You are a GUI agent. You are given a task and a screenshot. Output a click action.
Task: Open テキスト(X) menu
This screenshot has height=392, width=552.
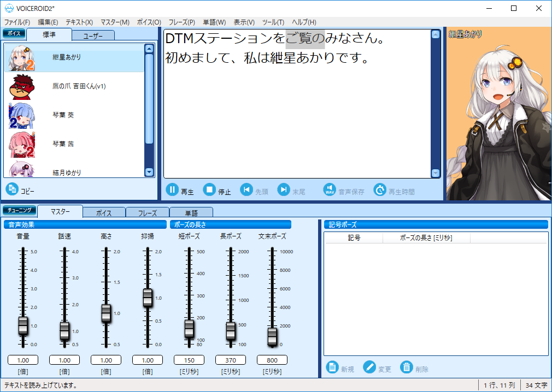click(79, 22)
